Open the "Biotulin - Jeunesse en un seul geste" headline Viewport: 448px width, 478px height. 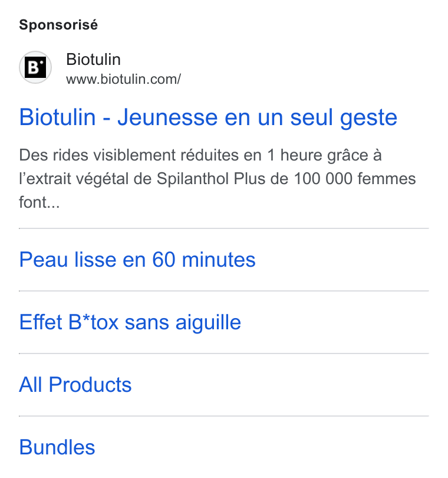click(x=208, y=117)
